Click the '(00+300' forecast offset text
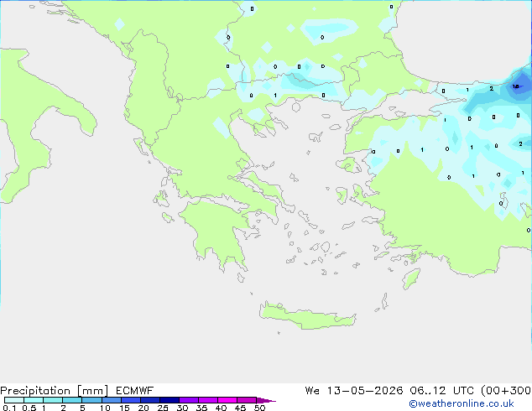The image size is (532, 411). [506, 391]
